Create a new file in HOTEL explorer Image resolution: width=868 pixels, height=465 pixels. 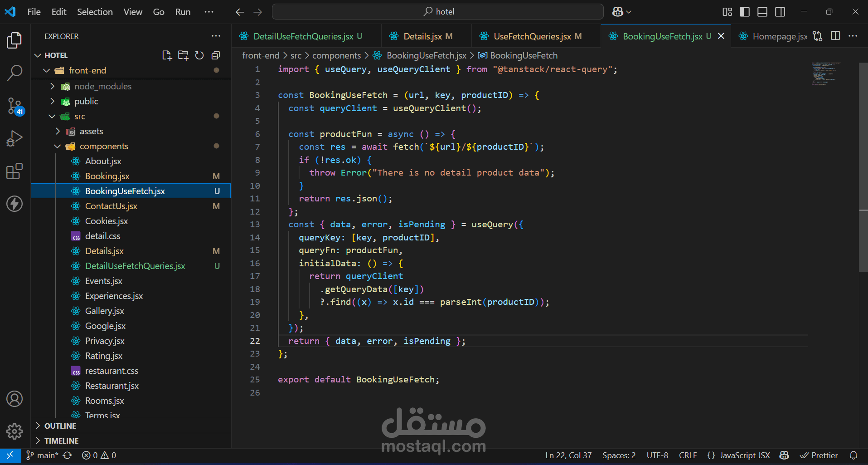(x=167, y=55)
